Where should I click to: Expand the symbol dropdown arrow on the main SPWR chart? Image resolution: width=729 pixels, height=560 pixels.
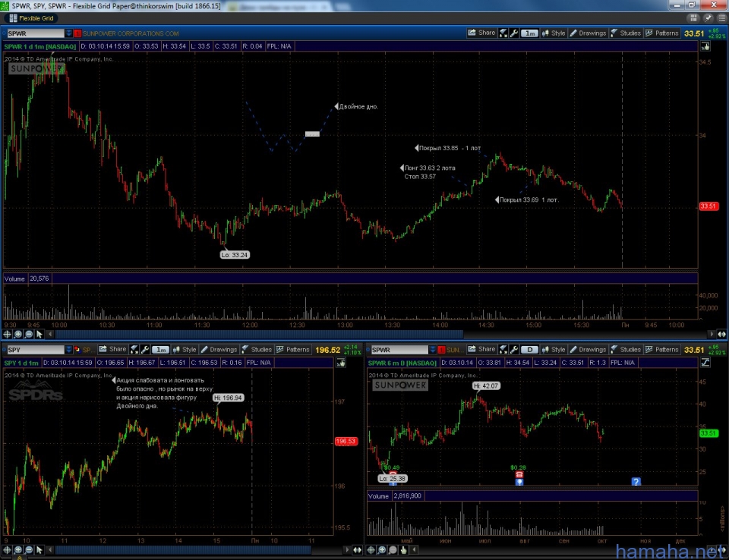[68, 33]
